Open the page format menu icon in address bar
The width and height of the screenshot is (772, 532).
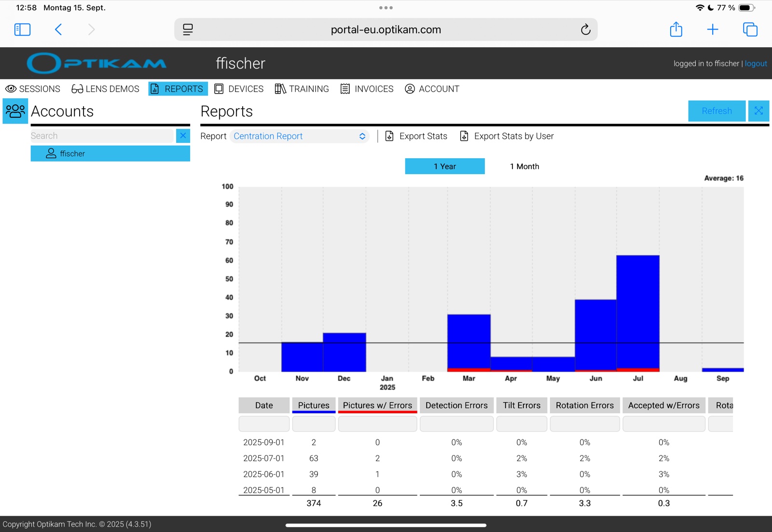(x=188, y=29)
